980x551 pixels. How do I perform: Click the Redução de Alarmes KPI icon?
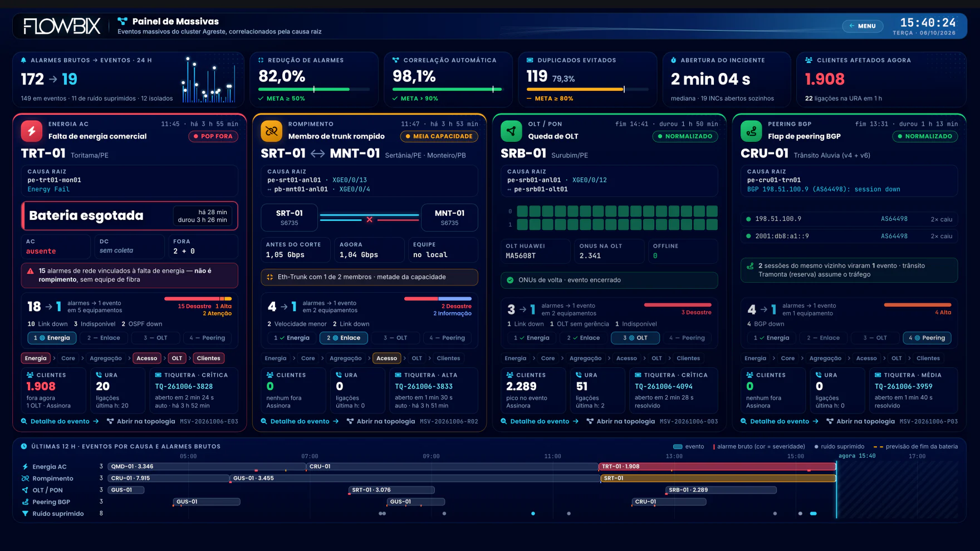coord(261,60)
